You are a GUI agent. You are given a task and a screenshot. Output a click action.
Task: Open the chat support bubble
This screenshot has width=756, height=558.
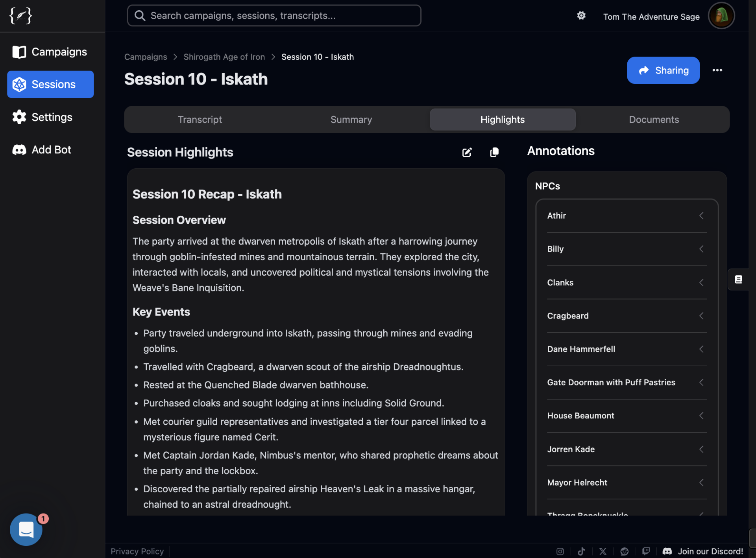tap(26, 529)
